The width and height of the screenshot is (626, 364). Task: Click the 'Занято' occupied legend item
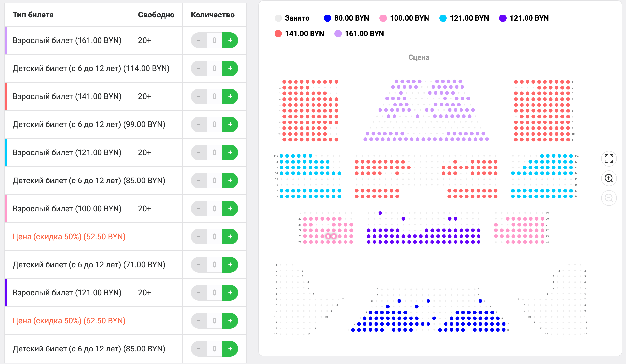[292, 18]
